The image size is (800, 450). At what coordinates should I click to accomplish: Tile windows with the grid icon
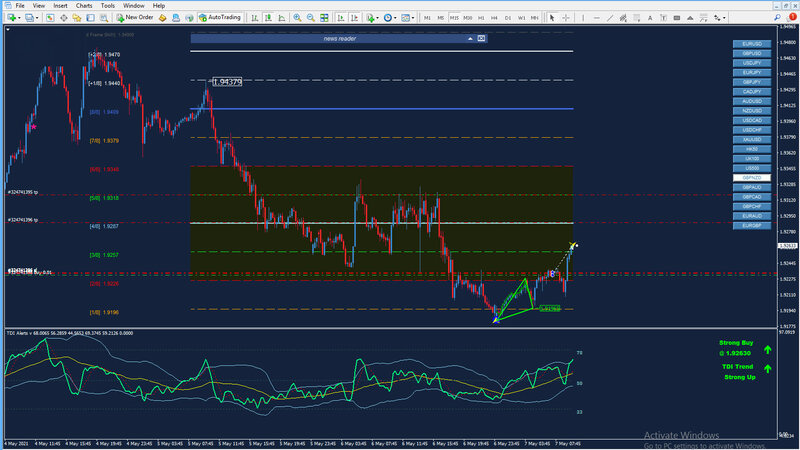point(324,18)
